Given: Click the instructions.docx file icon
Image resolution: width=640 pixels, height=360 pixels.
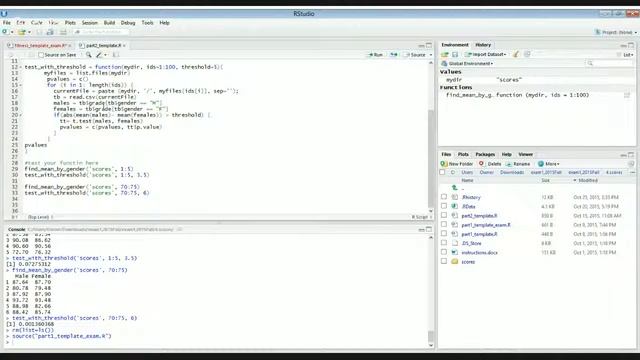Looking at the screenshot, I should point(455,253).
